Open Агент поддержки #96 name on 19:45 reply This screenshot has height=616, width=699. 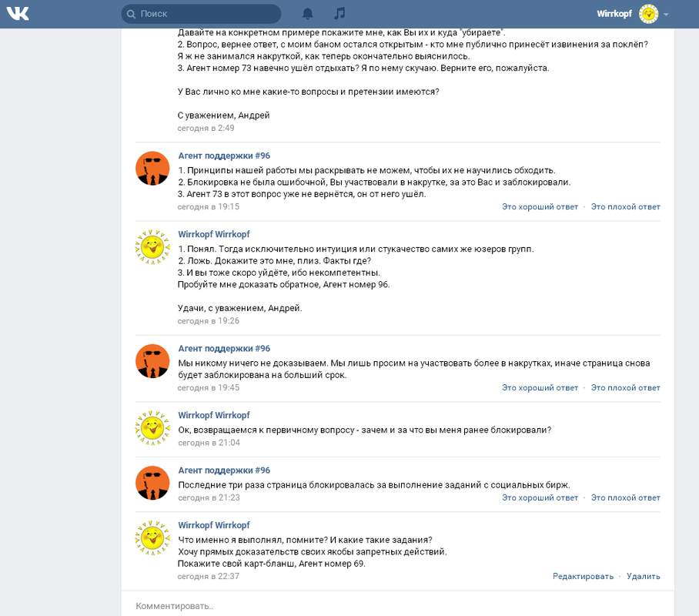coord(224,348)
